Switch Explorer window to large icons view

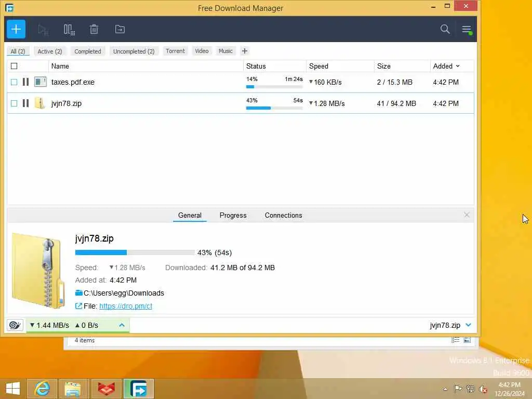click(467, 340)
